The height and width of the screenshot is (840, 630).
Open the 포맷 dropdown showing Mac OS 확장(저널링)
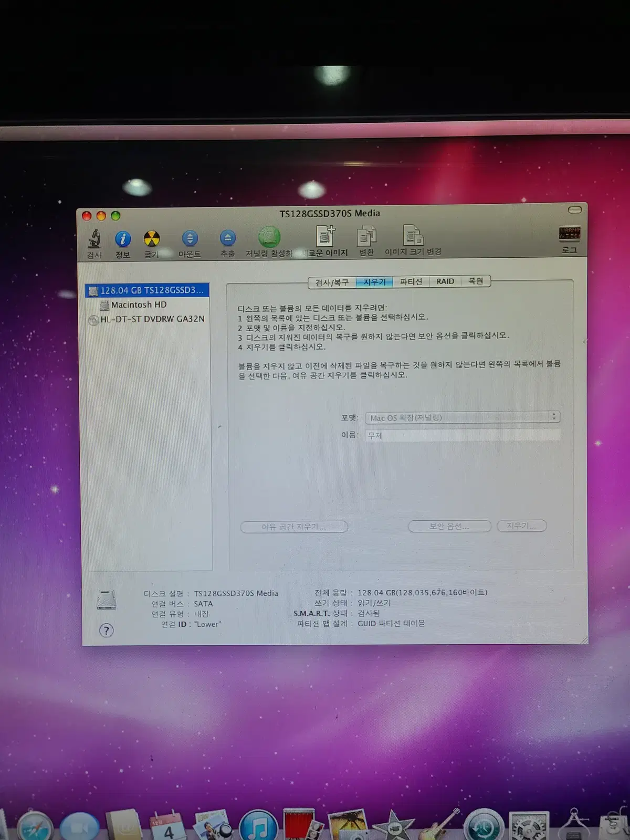pos(463,417)
